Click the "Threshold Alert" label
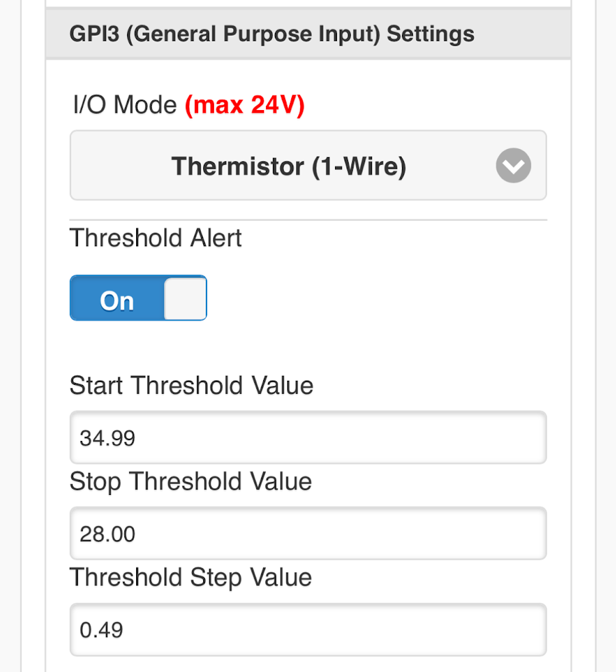The width and height of the screenshot is (616, 672). click(x=156, y=237)
